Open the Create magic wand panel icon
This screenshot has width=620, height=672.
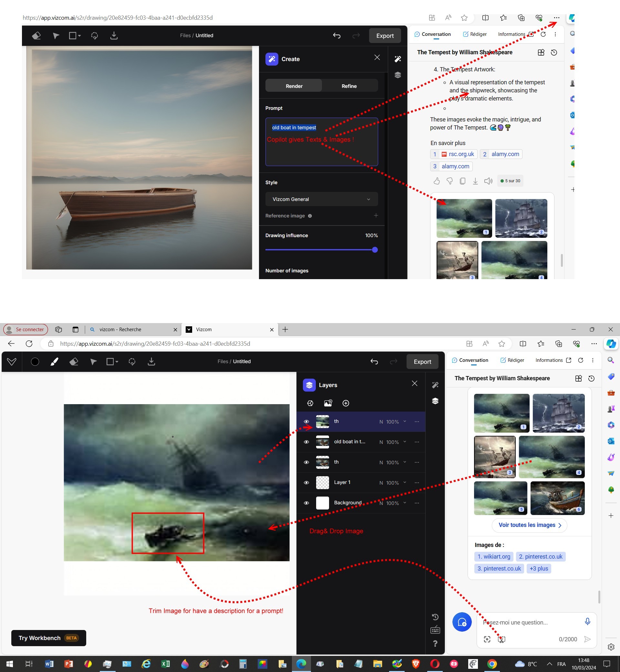point(435,385)
